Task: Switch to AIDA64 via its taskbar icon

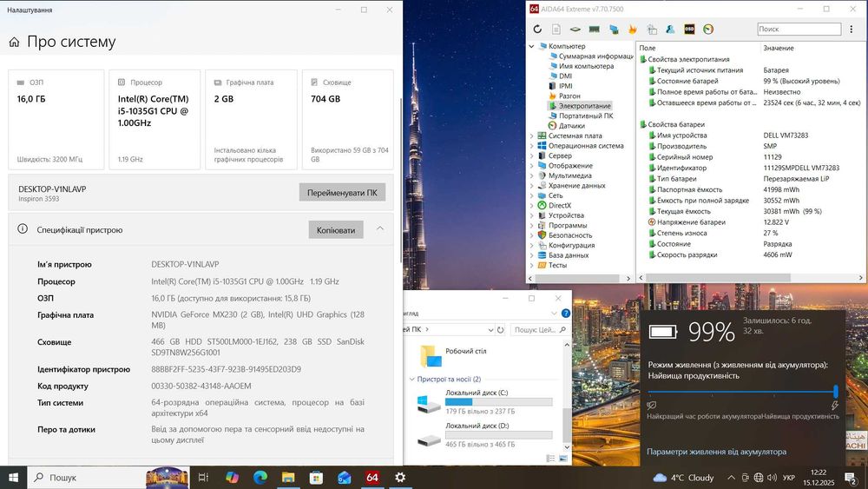Action: click(372, 478)
